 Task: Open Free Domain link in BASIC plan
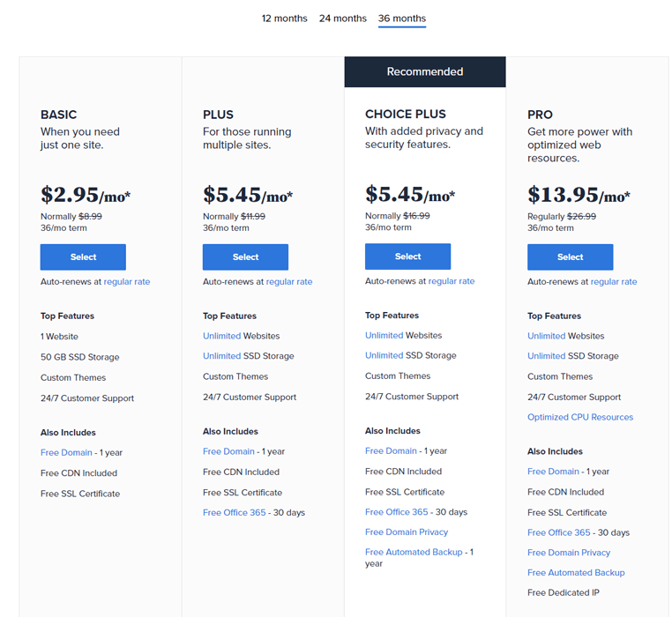point(66,452)
